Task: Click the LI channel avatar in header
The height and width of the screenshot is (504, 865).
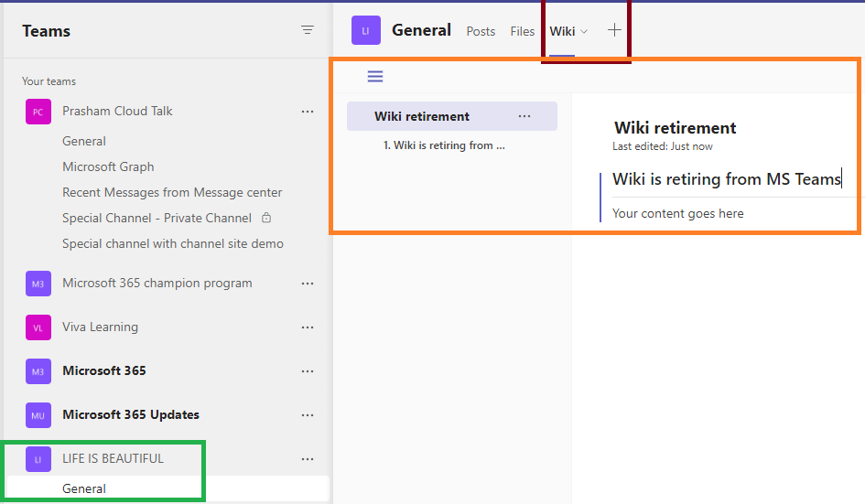Action: tap(366, 30)
